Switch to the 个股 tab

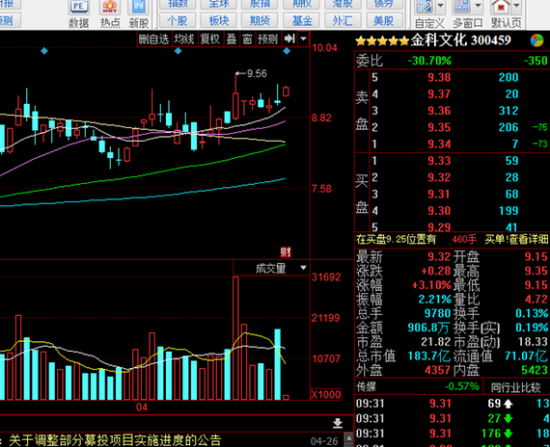(x=177, y=21)
